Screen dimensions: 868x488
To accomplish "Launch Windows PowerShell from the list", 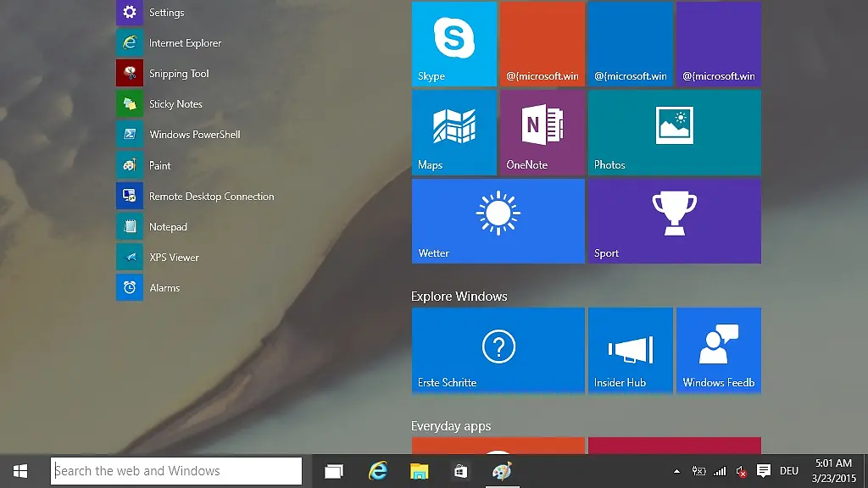I will pos(194,135).
